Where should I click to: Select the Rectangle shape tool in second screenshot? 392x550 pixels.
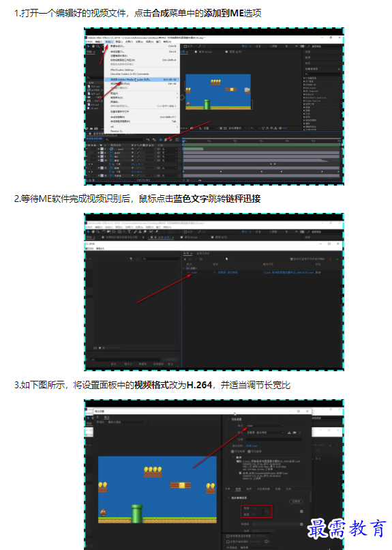(x=119, y=231)
